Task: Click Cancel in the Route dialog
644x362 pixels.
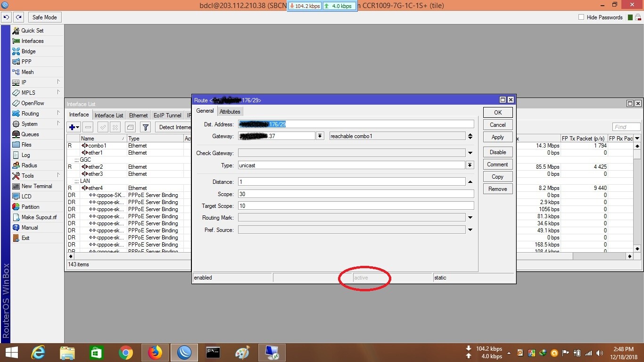Action: (498, 125)
